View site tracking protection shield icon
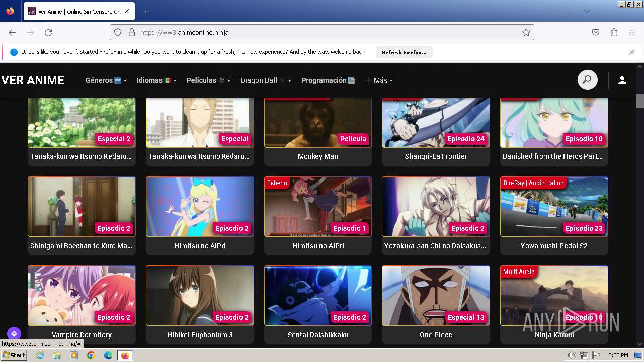This screenshot has height=362, width=644. click(118, 32)
